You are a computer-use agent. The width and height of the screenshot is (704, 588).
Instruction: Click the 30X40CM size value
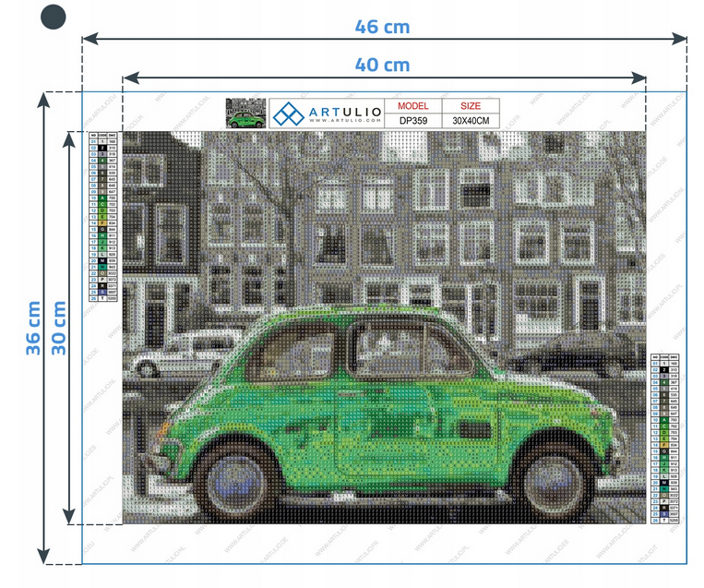click(470, 120)
